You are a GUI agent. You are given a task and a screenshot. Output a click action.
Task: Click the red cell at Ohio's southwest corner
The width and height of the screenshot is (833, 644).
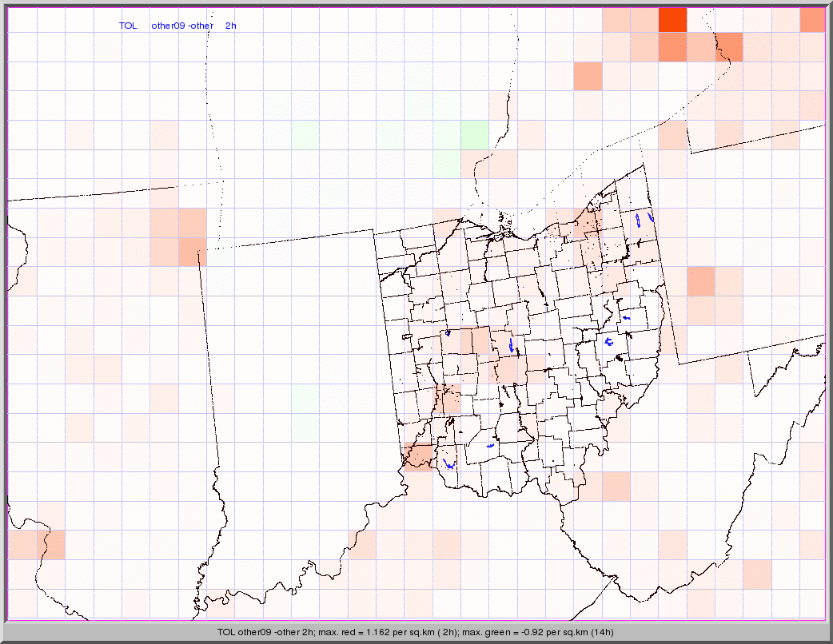point(417,455)
